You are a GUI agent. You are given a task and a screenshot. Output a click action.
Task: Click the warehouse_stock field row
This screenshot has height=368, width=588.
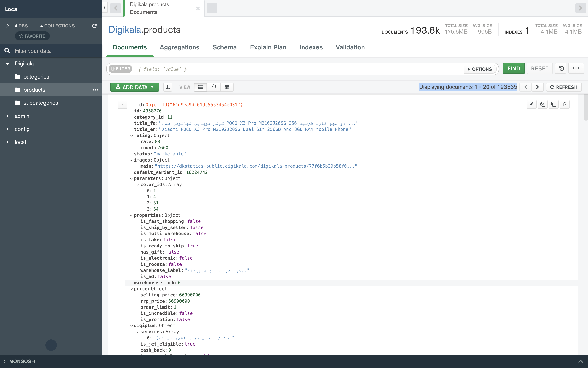tap(351, 283)
